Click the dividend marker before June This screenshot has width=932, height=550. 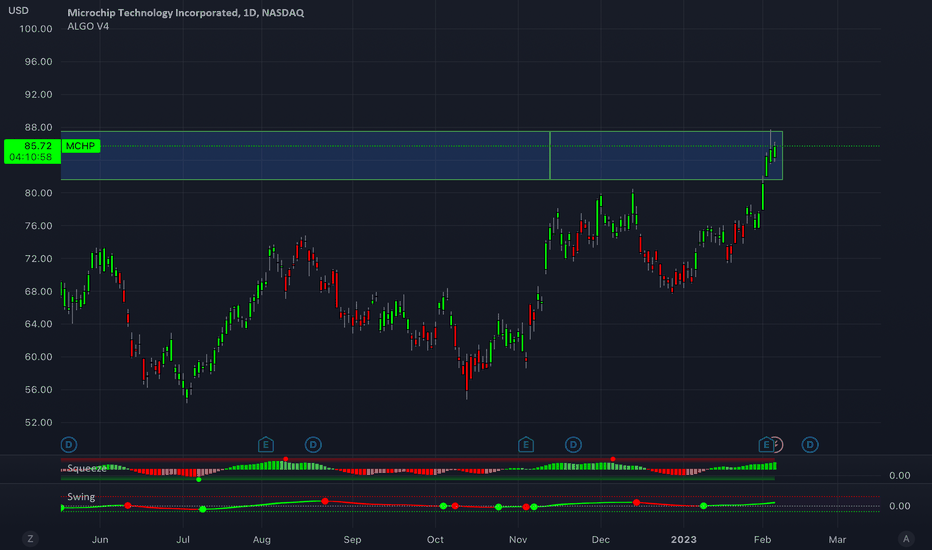(x=69, y=444)
